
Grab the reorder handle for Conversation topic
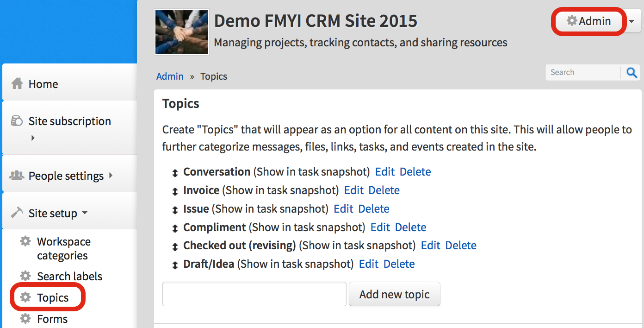click(175, 173)
